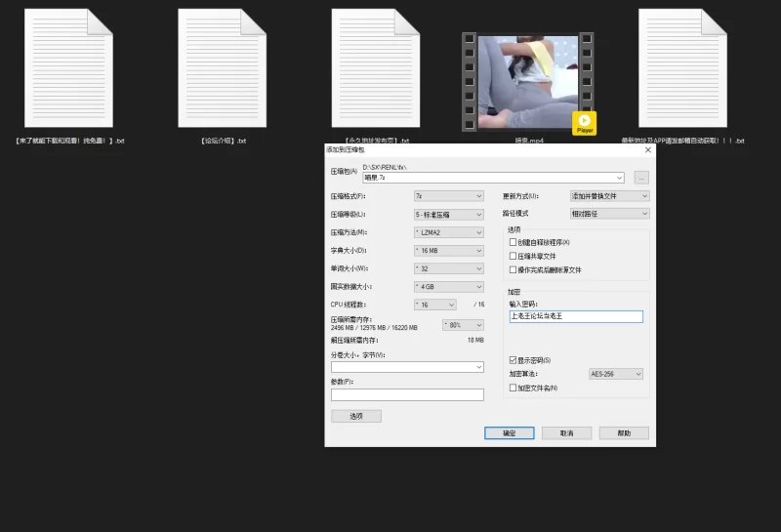781x532 pixels.
Task: Click the 选项 options button
Action: coord(356,416)
